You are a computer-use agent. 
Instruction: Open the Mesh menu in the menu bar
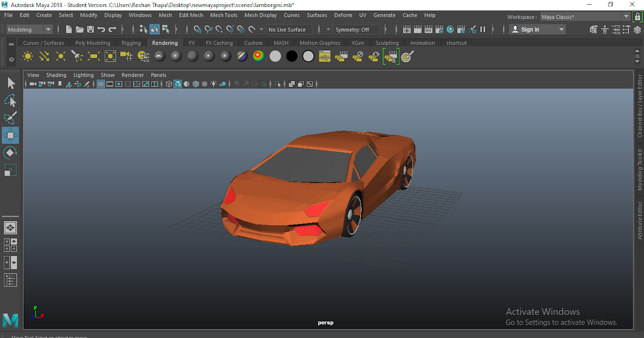tap(165, 15)
